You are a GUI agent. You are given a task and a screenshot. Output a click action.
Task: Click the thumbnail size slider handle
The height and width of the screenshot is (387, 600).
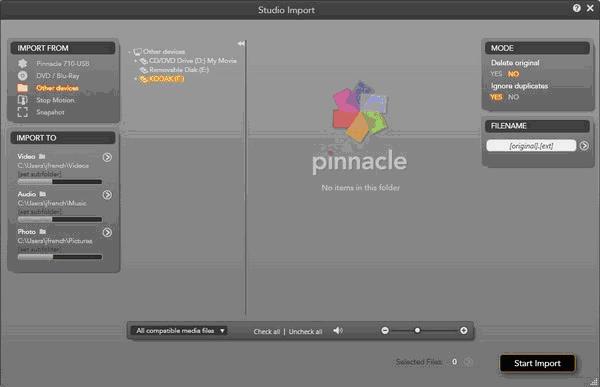tap(417, 330)
